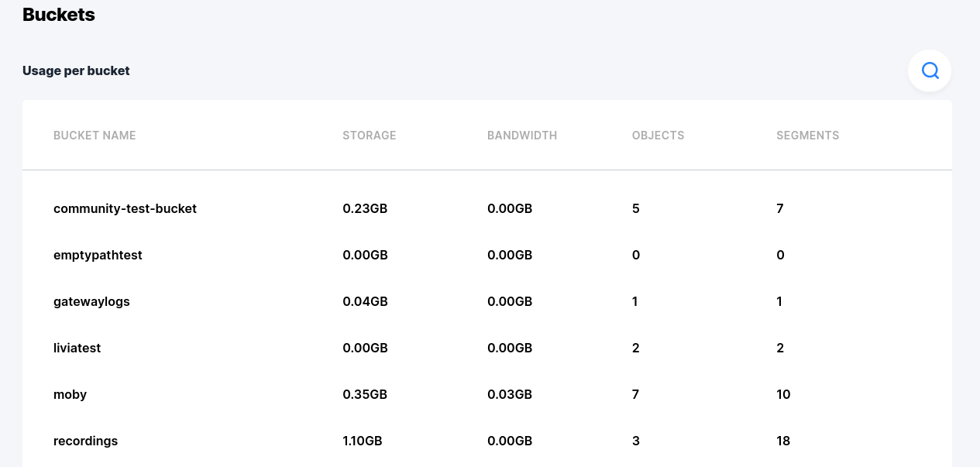The image size is (980, 467).
Task: Open the gatewaylogs bucket
Action: tap(91, 301)
